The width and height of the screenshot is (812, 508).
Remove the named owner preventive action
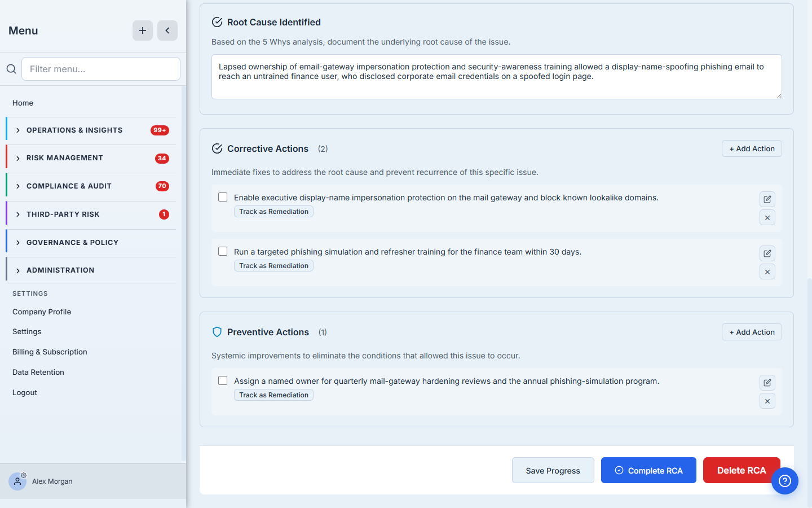coord(767,401)
